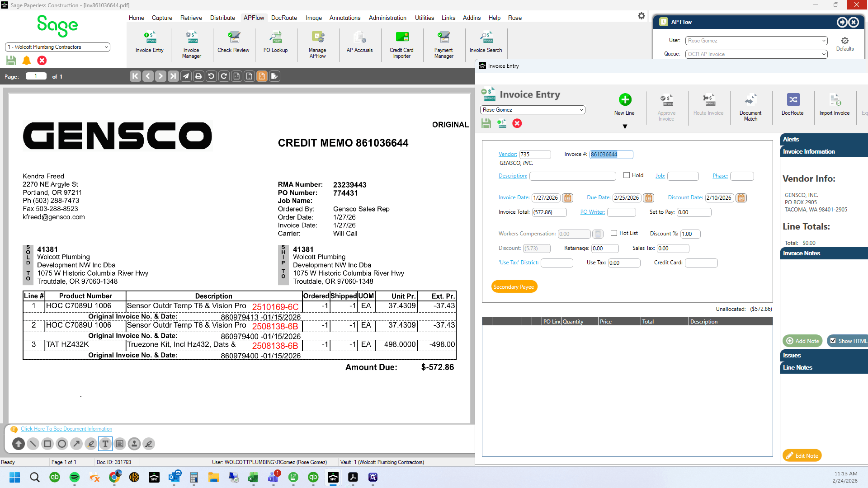Viewport: 868px width, 488px height.
Task: Open Excel from the taskbar
Action: [253, 477]
